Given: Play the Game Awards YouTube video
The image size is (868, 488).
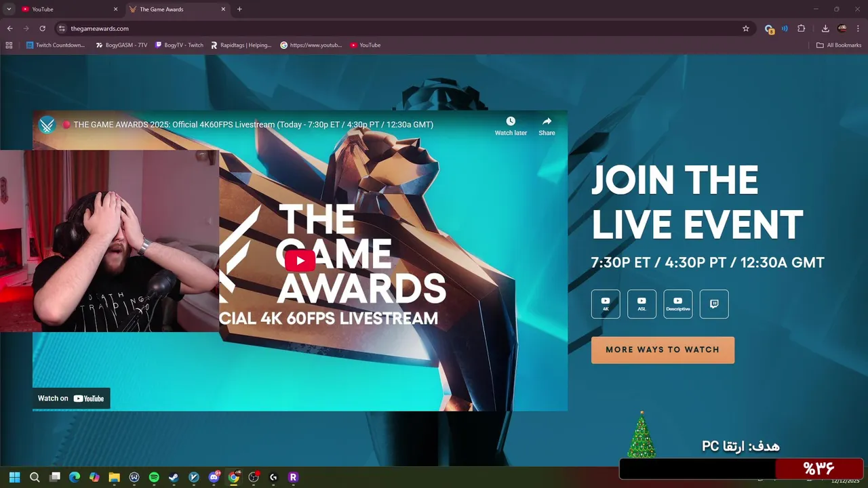Looking at the screenshot, I should click(x=300, y=260).
